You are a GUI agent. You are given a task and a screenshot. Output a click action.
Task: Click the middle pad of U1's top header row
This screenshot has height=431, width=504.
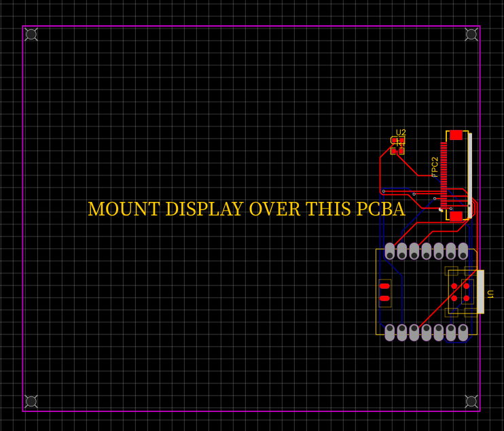coord(427,251)
